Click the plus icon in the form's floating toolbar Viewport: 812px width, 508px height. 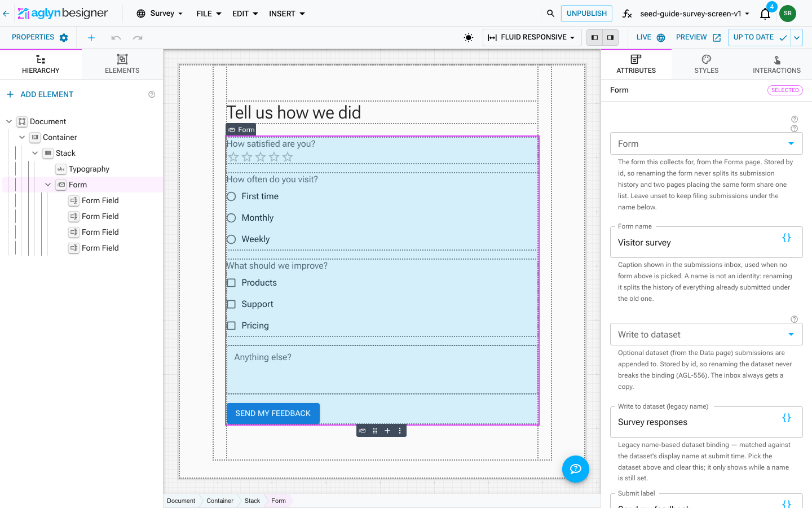point(387,431)
